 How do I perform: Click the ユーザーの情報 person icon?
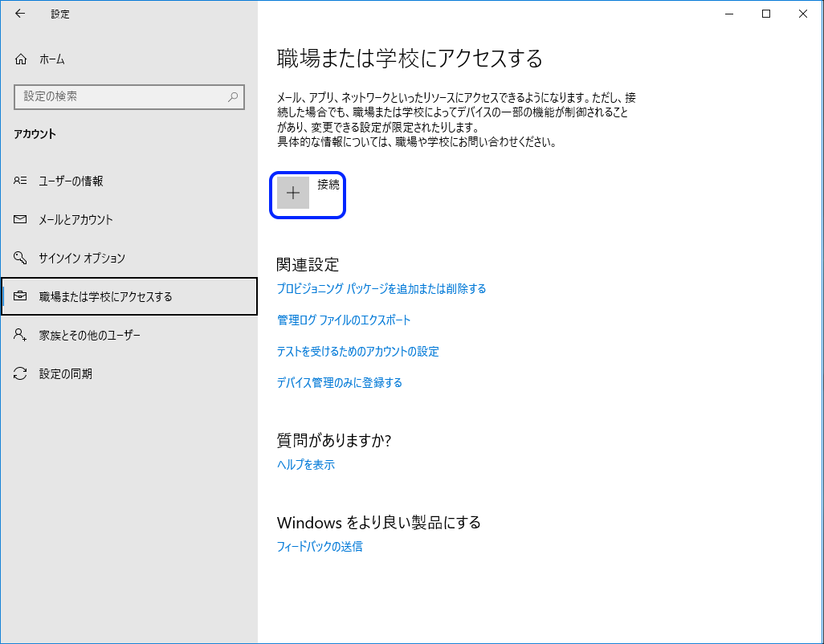click(20, 181)
